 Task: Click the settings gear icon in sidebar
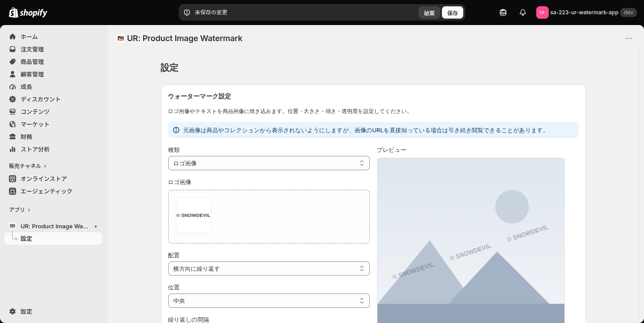pos(13,311)
